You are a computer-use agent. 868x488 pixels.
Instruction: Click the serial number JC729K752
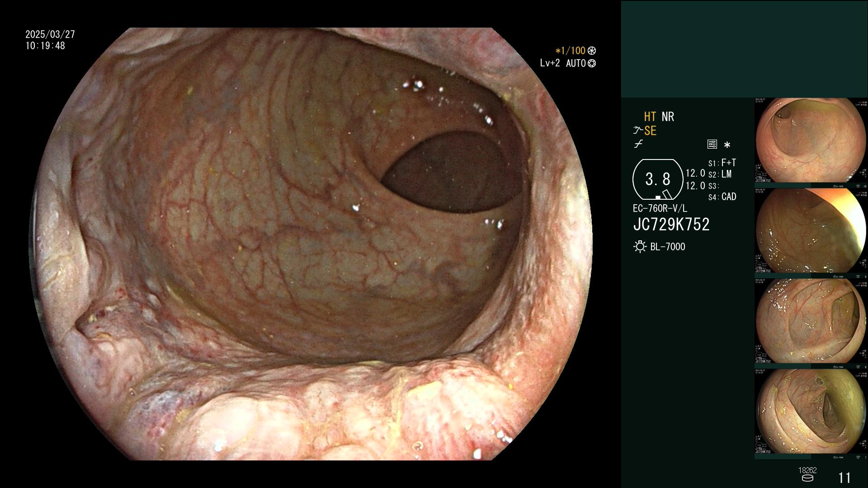click(671, 224)
